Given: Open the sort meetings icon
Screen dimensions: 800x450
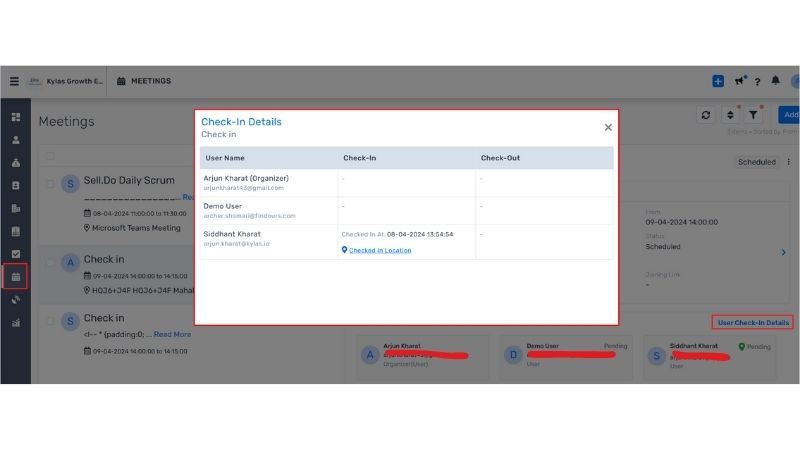Looking at the screenshot, I should [x=730, y=115].
